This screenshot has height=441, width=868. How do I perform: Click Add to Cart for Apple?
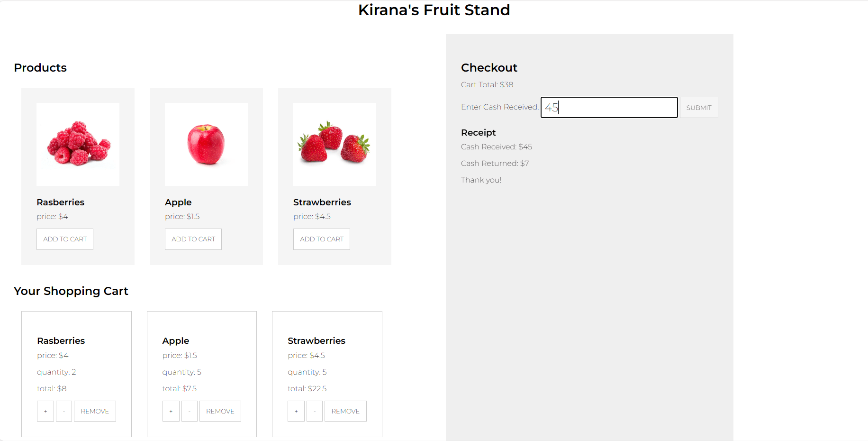pyautogui.click(x=193, y=239)
